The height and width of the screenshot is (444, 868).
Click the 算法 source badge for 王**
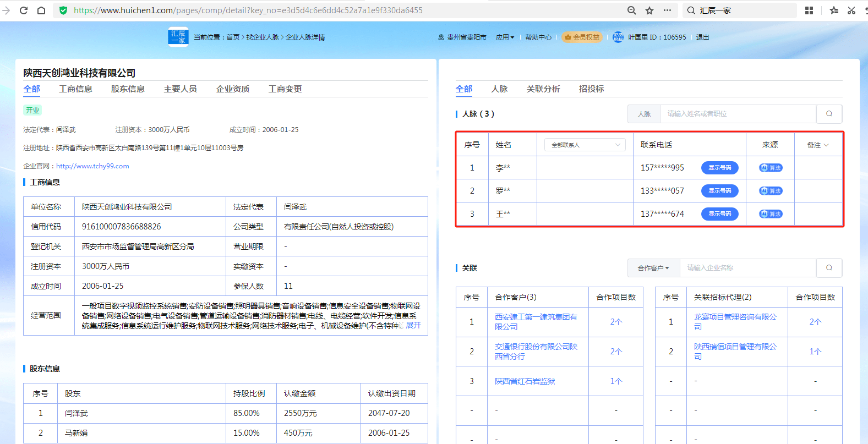[x=771, y=214]
